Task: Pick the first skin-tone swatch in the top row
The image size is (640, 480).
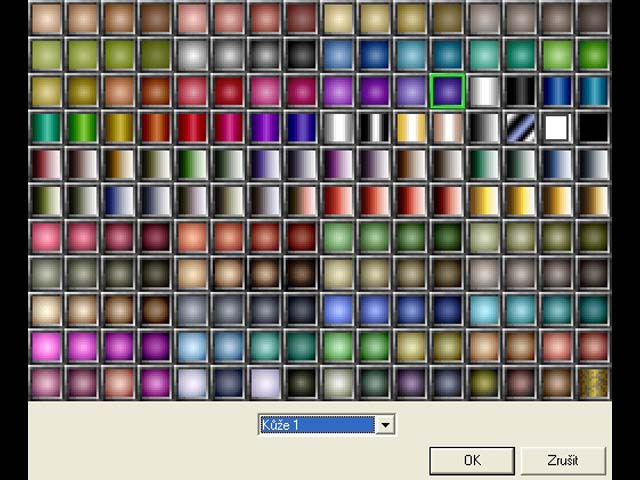Action: 46,18
